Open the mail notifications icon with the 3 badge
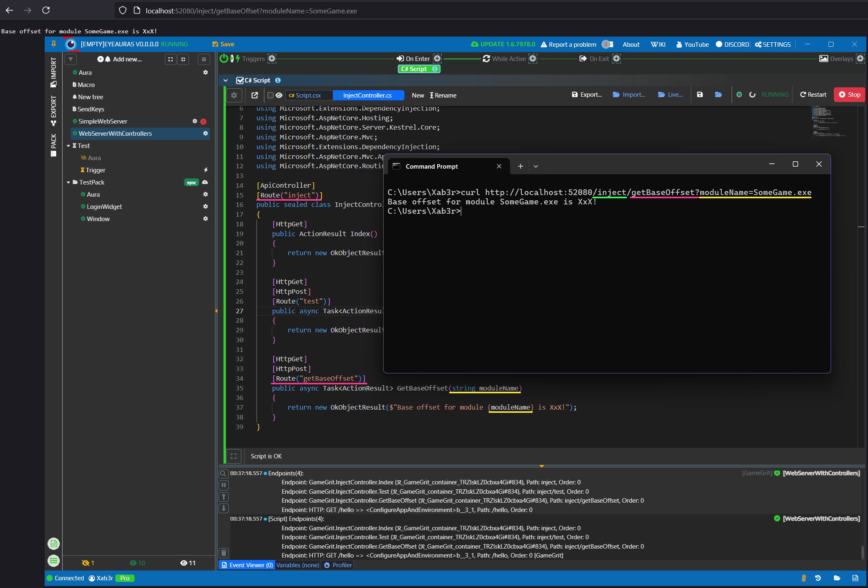This screenshot has width=868, height=588. pos(608,44)
